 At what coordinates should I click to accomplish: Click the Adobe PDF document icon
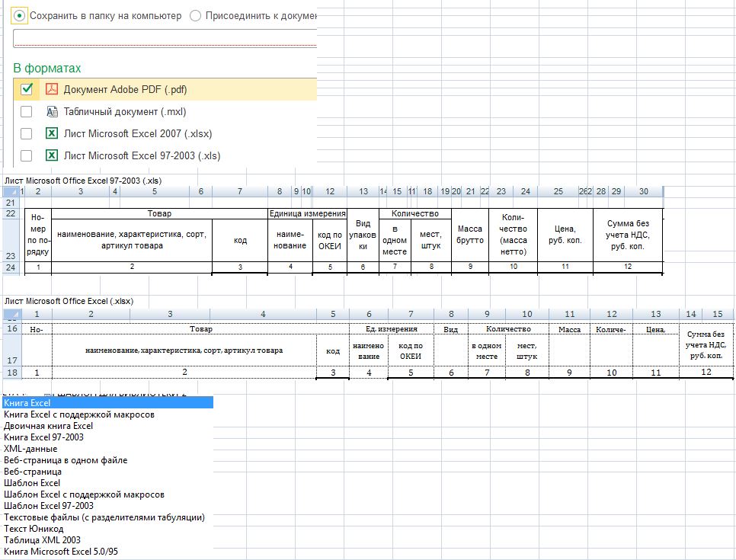[52, 89]
